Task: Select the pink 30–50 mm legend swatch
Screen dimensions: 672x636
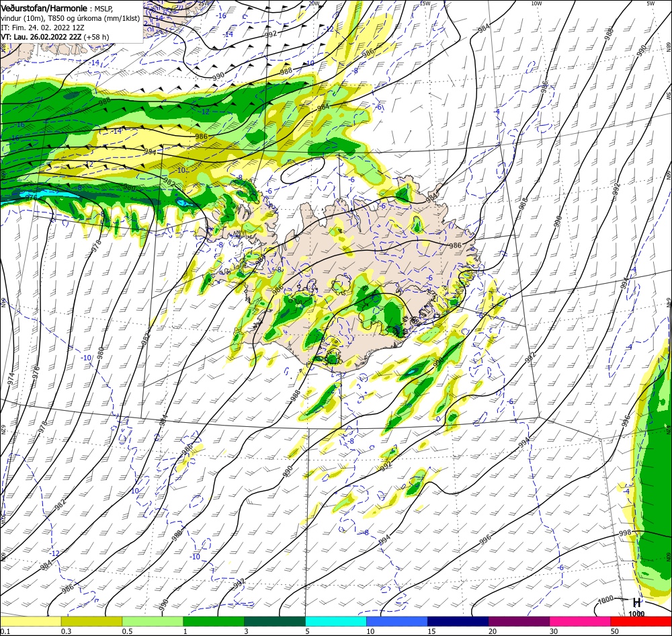Action: coord(581,621)
